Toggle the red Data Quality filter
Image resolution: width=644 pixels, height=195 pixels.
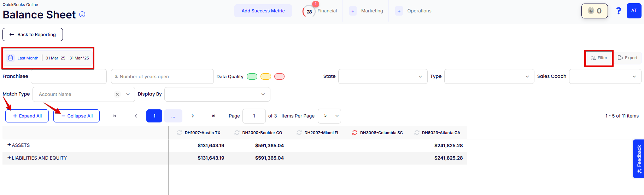(x=279, y=76)
